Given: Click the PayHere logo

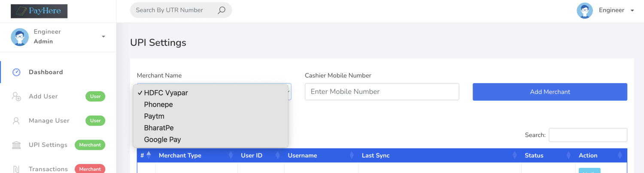Looking at the screenshot, I should click(x=39, y=11).
